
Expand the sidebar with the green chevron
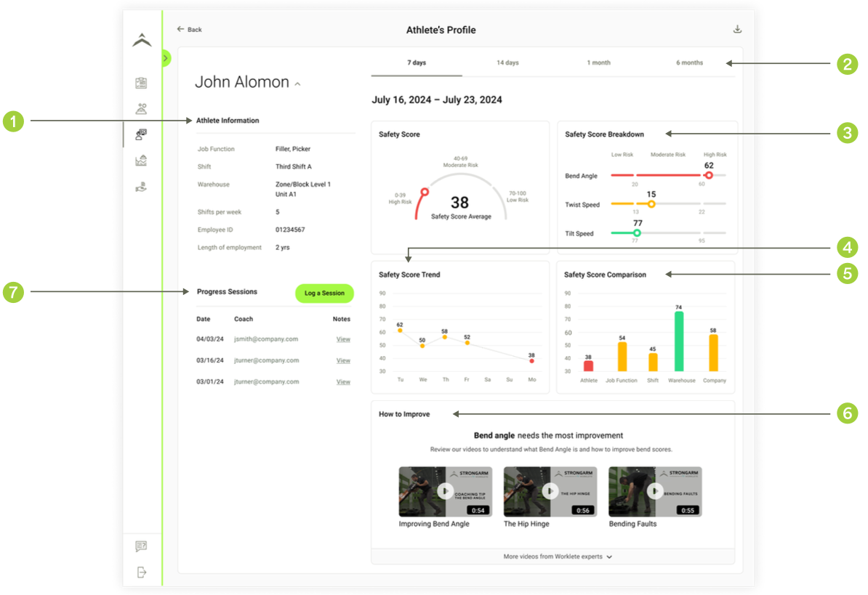166,58
